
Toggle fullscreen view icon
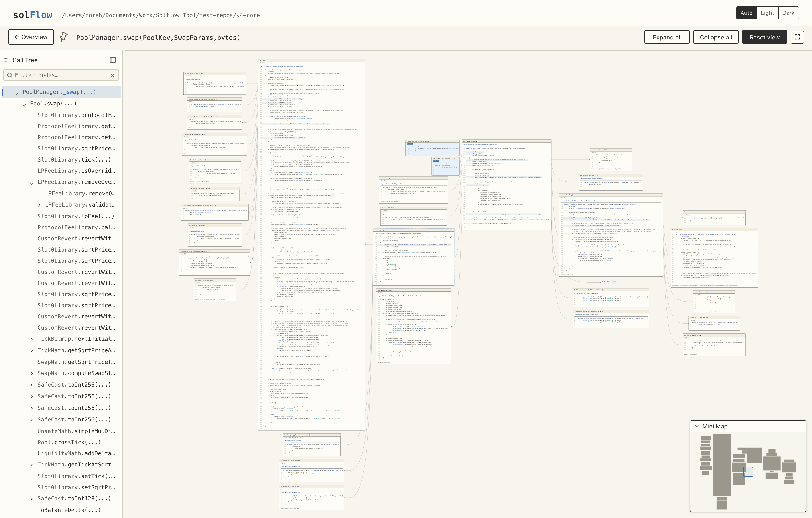[797, 37]
